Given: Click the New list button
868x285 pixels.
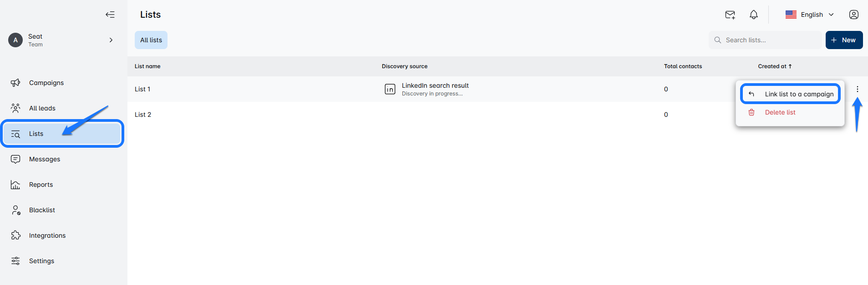Looking at the screenshot, I should (x=844, y=40).
